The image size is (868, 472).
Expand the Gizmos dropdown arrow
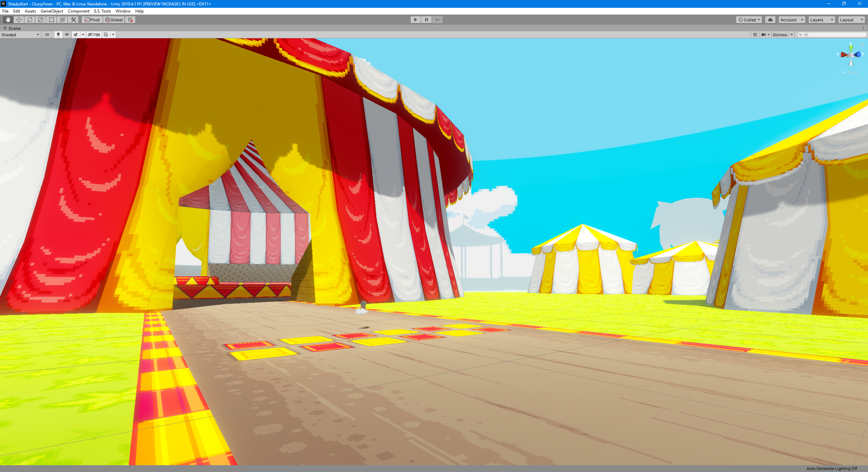point(792,35)
